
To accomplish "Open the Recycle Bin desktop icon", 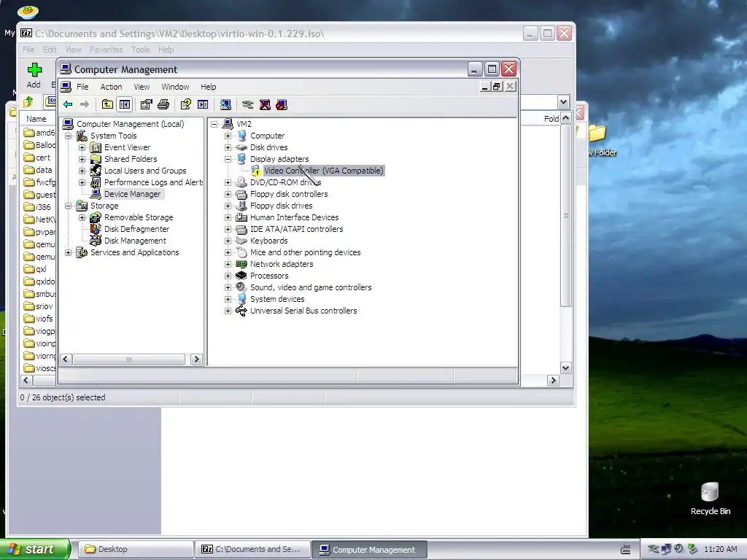I will point(710,498).
